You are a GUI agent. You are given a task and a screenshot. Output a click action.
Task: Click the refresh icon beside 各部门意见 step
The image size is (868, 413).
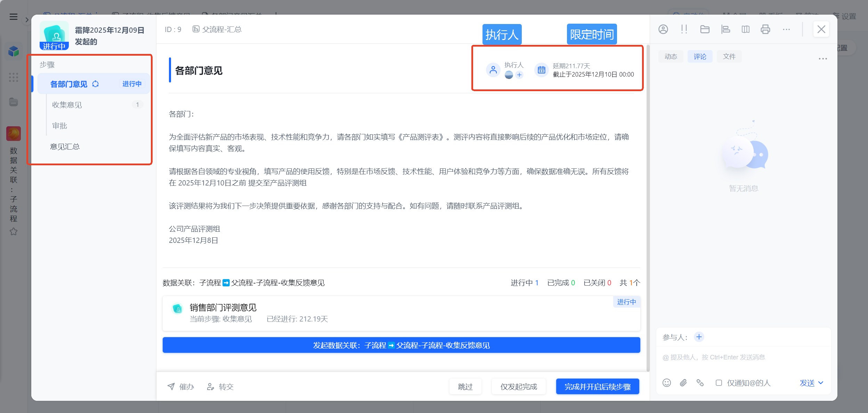pyautogui.click(x=95, y=84)
